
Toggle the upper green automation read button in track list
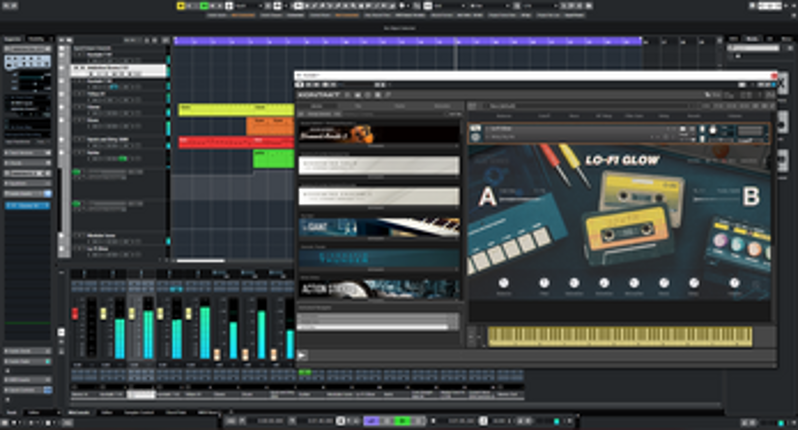click(76, 172)
